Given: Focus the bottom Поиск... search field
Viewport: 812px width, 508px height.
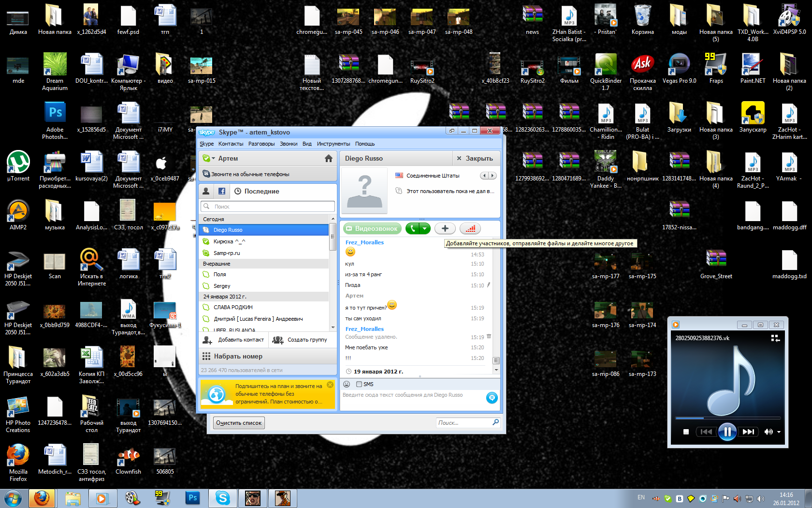Looking at the screenshot, I should point(468,423).
